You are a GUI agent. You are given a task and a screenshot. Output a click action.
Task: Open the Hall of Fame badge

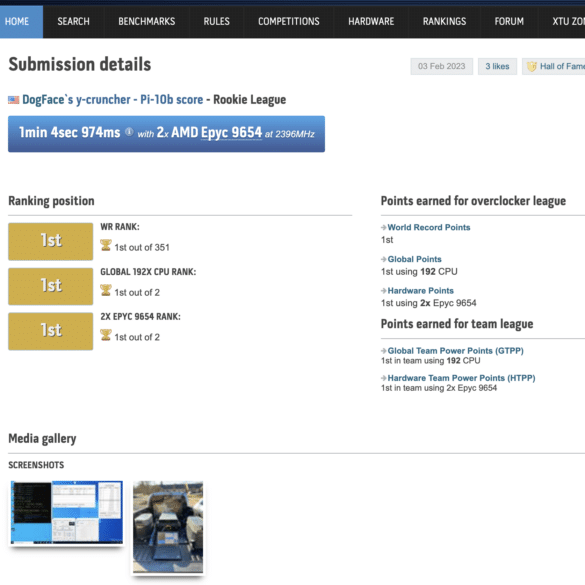[x=554, y=66]
